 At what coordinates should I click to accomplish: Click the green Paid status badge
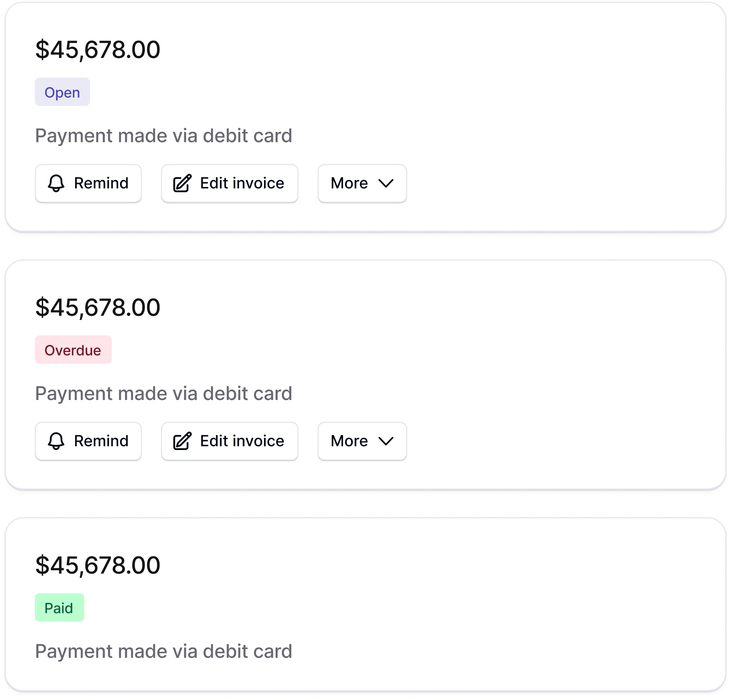pos(59,608)
